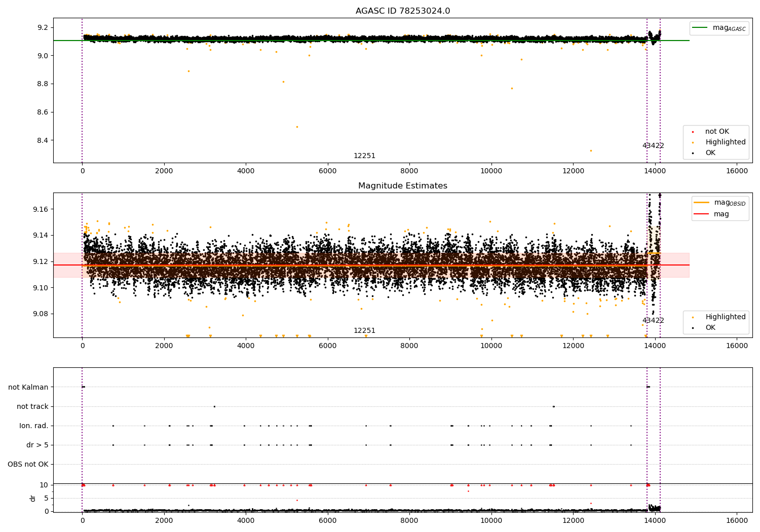Click the '12251' annotation in Magnitude Estimates plot

364,330
